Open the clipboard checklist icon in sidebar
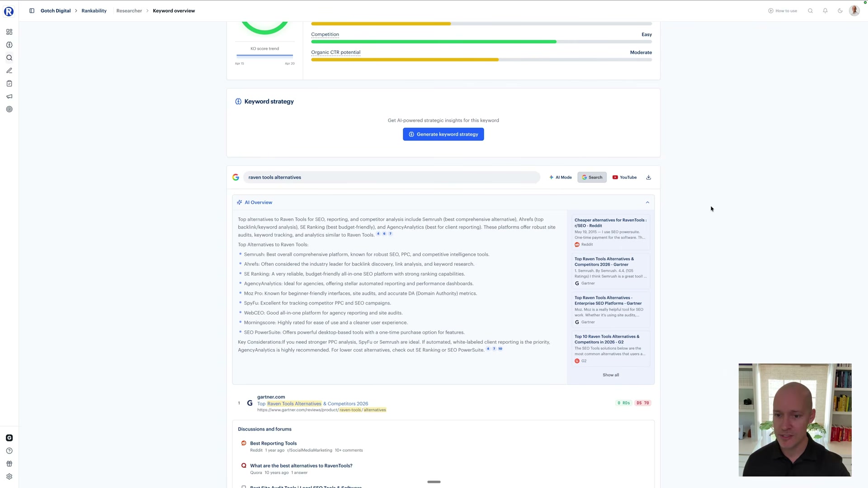Screen dimensions: 868x488 (x=9, y=84)
